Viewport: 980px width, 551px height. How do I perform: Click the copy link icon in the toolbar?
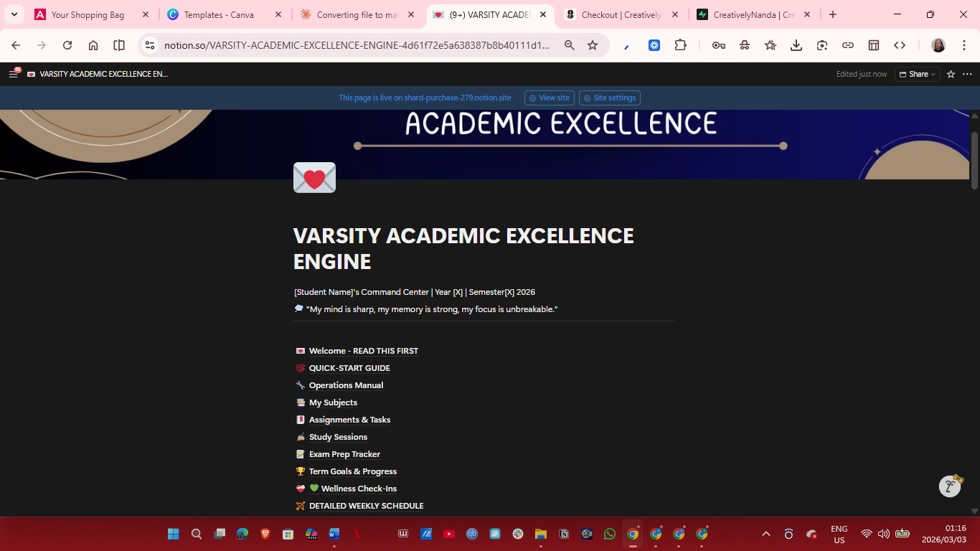[848, 44]
